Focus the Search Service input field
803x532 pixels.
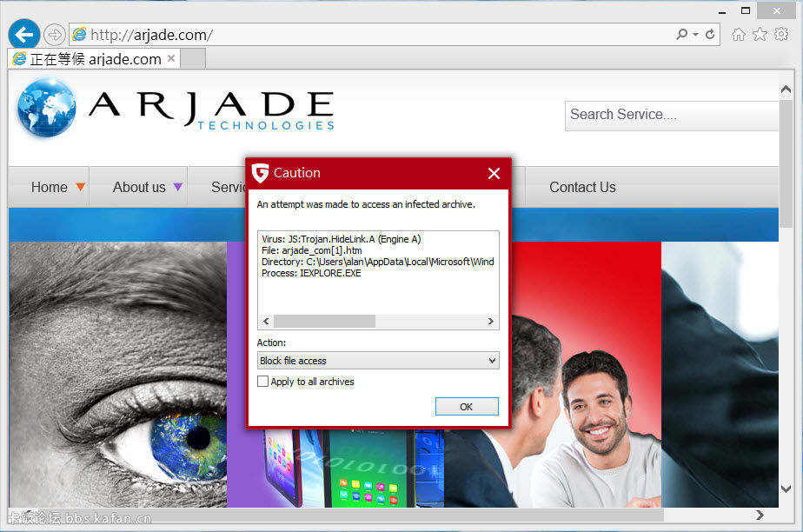[672, 116]
